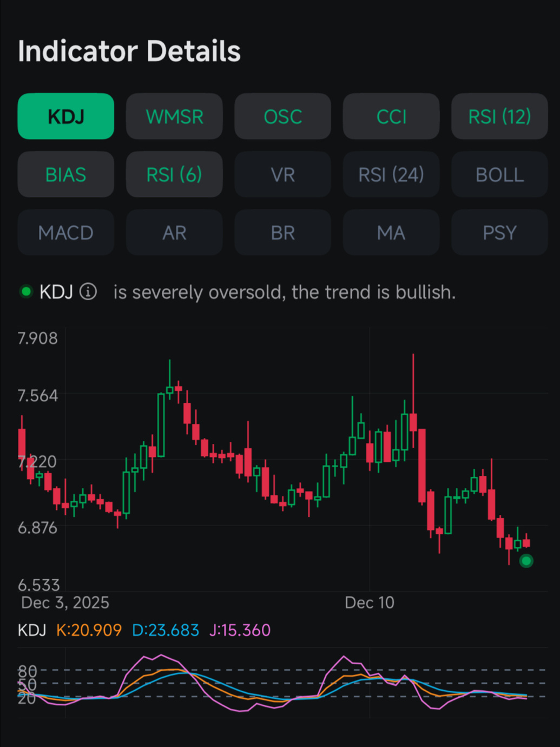Screen dimensions: 560x747
Task: Select the RSI (6) indicator
Action: 174,174
